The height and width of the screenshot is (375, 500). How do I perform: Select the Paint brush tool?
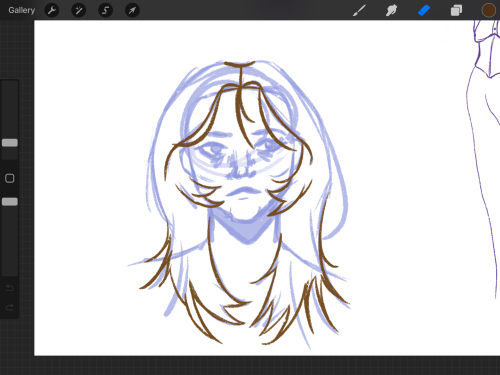pyautogui.click(x=359, y=10)
